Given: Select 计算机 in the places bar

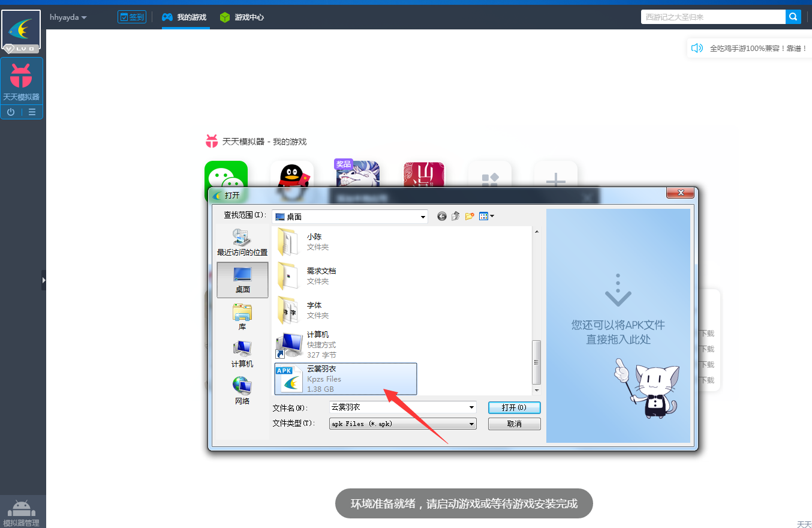Looking at the screenshot, I should coord(242,354).
